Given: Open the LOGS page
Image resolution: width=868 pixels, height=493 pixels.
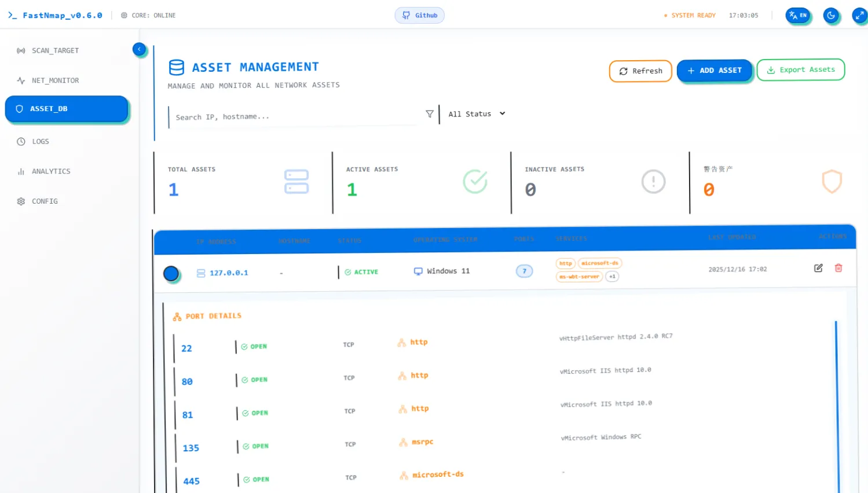Looking at the screenshot, I should (40, 141).
